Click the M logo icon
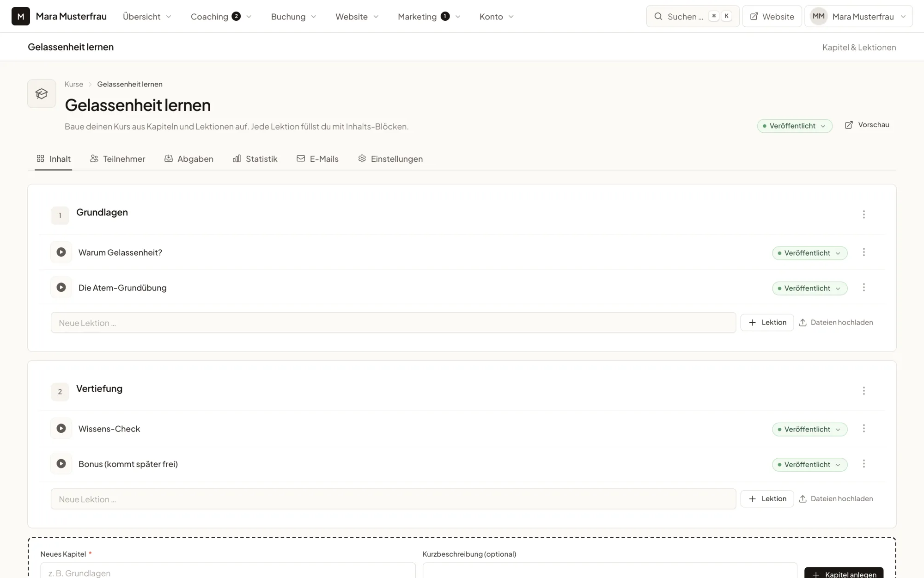Viewport: 924px width, 578px height. coord(21,16)
